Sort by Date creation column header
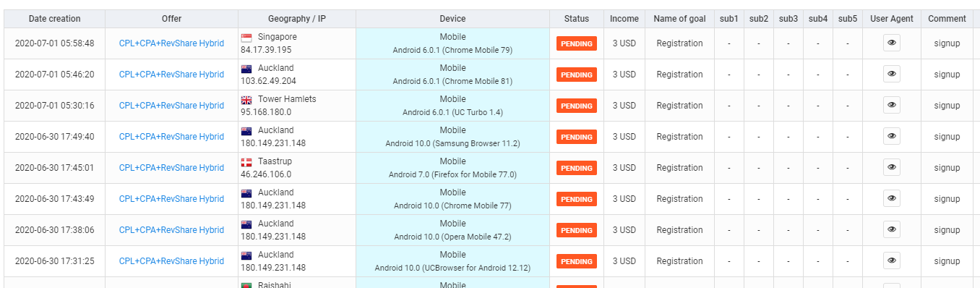The image size is (980, 288). point(54,19)
